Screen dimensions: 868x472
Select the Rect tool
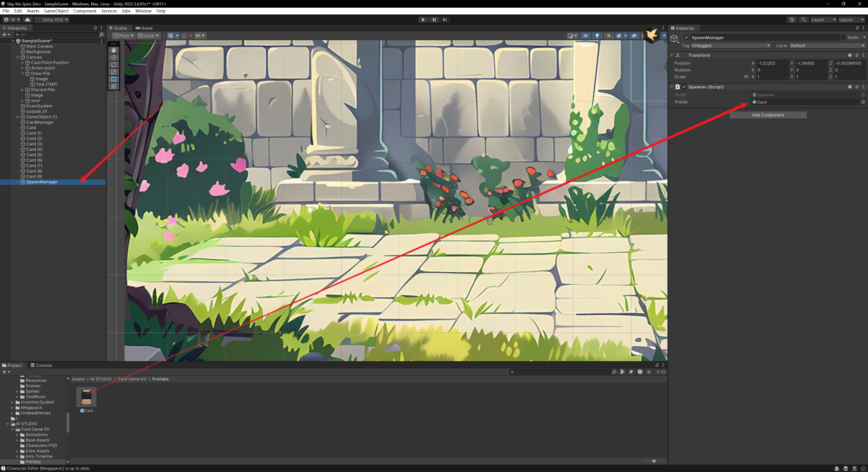click(113, 79)
